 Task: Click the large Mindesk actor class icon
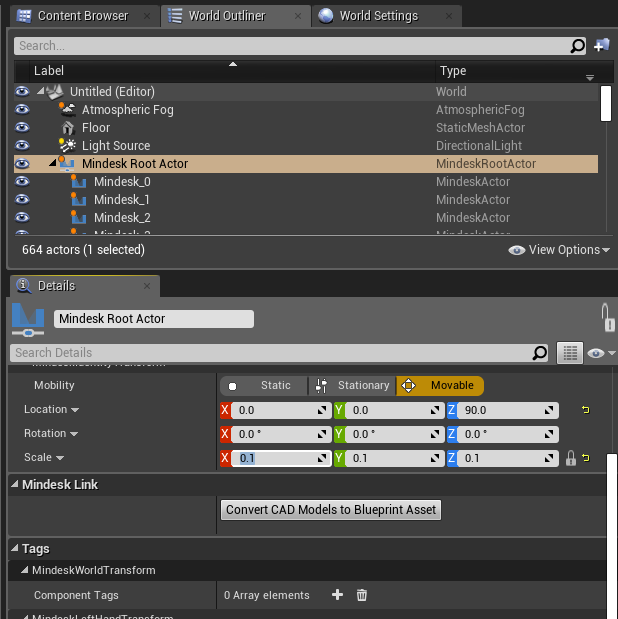tap(28, 320)
